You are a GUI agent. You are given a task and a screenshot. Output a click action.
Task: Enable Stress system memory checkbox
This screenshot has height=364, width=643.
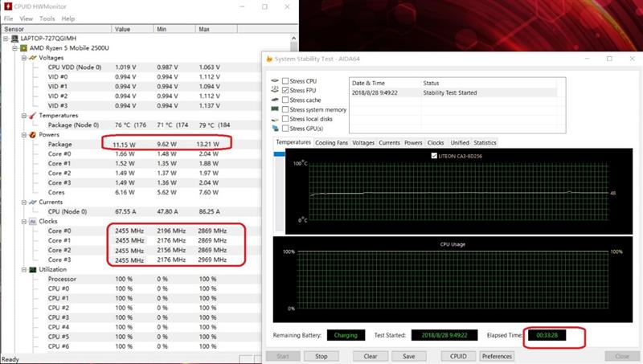(x=285, y=109)
